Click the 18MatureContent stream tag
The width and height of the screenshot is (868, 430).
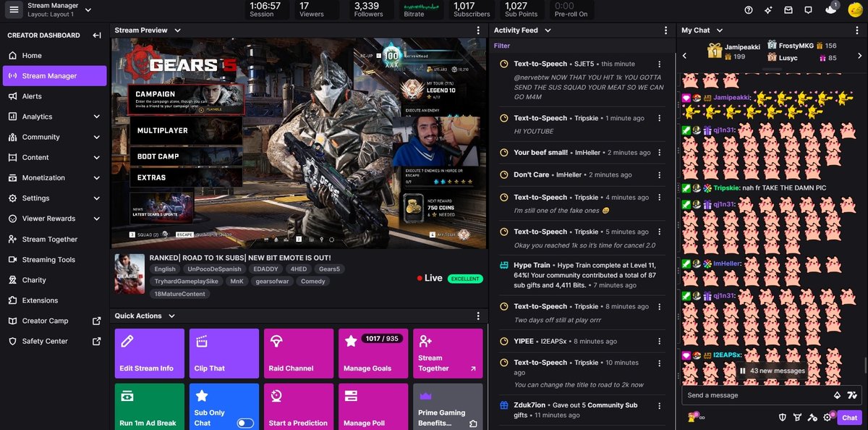pos(179,294)
